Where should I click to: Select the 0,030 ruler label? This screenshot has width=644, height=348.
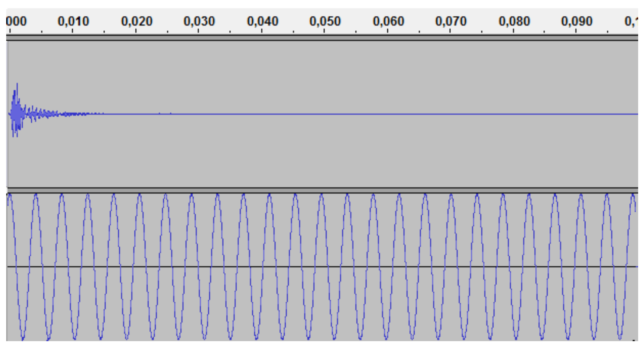point(199,22)
